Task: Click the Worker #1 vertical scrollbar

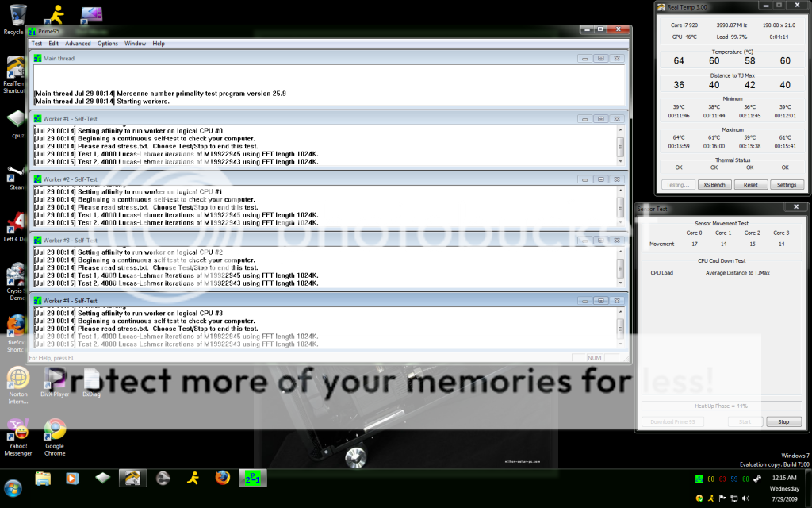Action: tap(619, 146)
